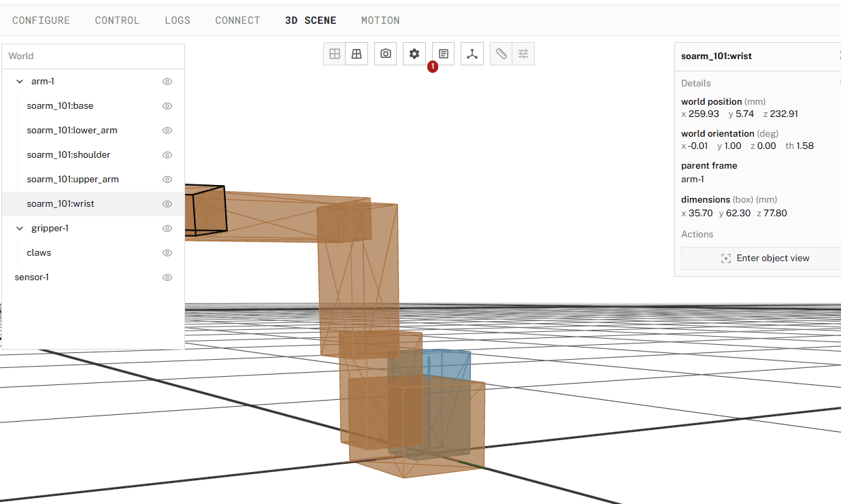Click the Enter object view button

click(x=761, y=258)
